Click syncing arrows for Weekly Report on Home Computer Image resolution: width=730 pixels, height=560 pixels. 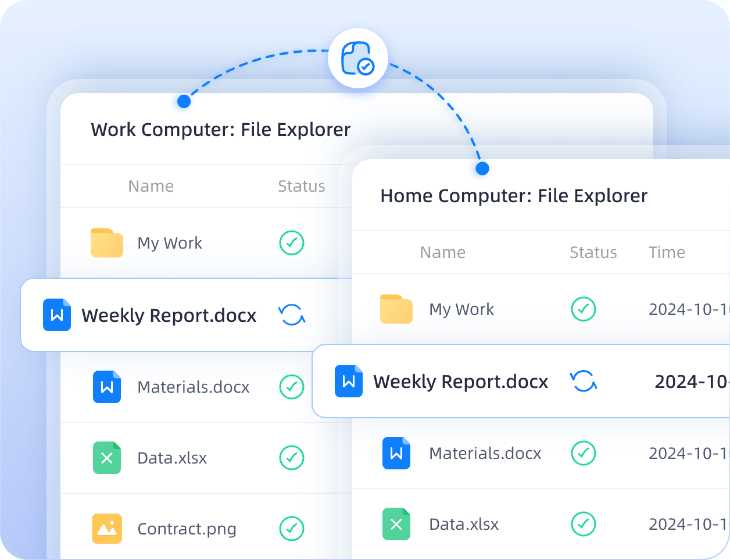(x=584, y=381)
